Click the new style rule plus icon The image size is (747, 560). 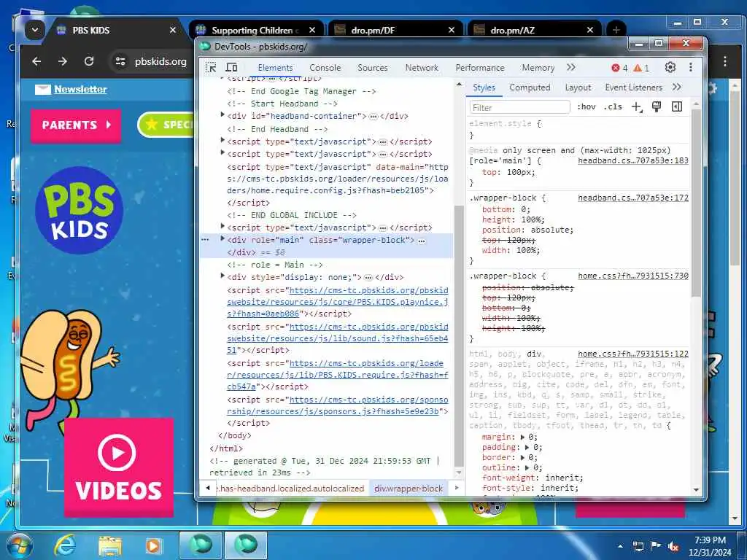[x=637, y=106]
